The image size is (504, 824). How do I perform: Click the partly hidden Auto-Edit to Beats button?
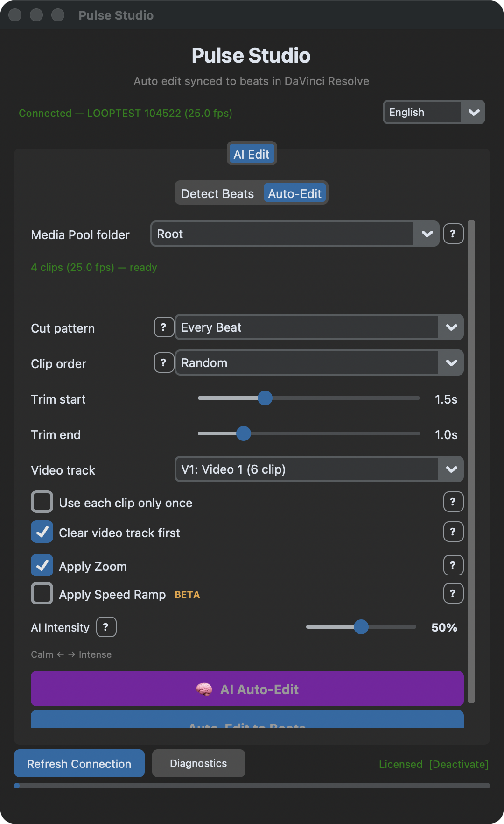(247, 719)
